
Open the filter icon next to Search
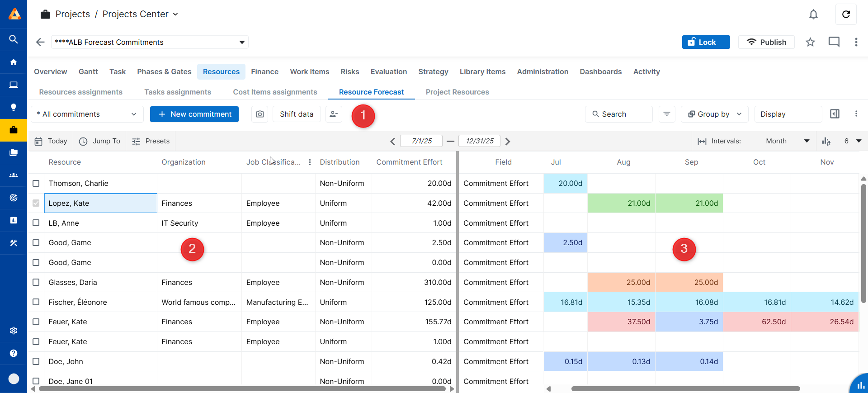point(667,114)
